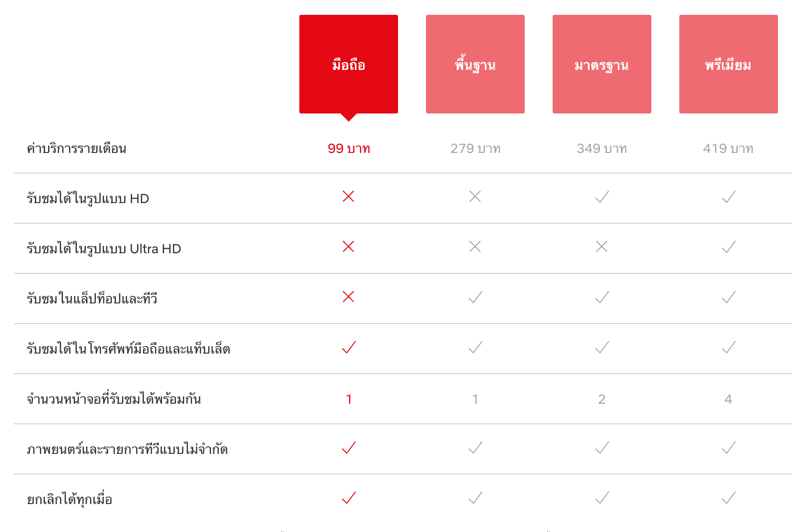The image size is (801, 532).
Task: Click the red X for HD on Mobile plan
Action: [x=348, y=197]
